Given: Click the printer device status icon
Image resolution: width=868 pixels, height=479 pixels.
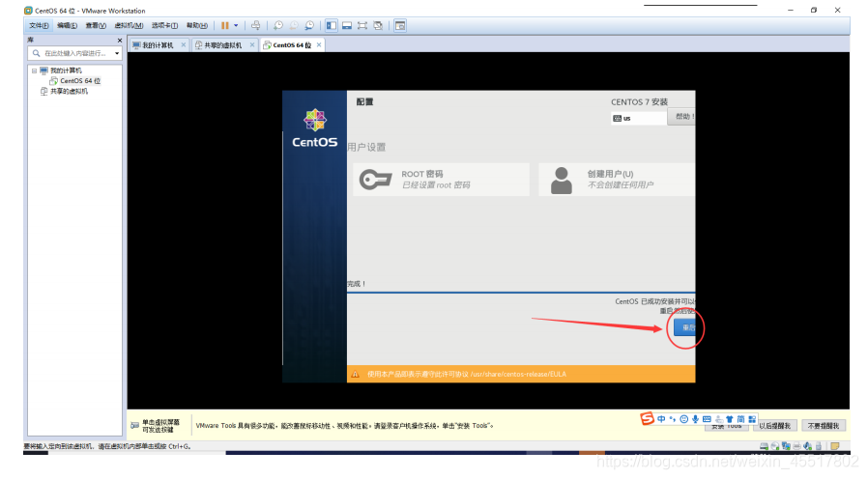Looking at the screenshot, I should (x=797, y=446).
